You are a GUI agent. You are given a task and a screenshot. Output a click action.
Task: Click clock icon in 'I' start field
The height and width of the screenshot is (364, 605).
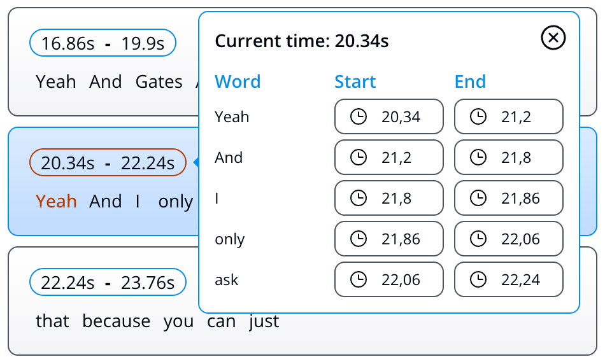click(359, 199)
